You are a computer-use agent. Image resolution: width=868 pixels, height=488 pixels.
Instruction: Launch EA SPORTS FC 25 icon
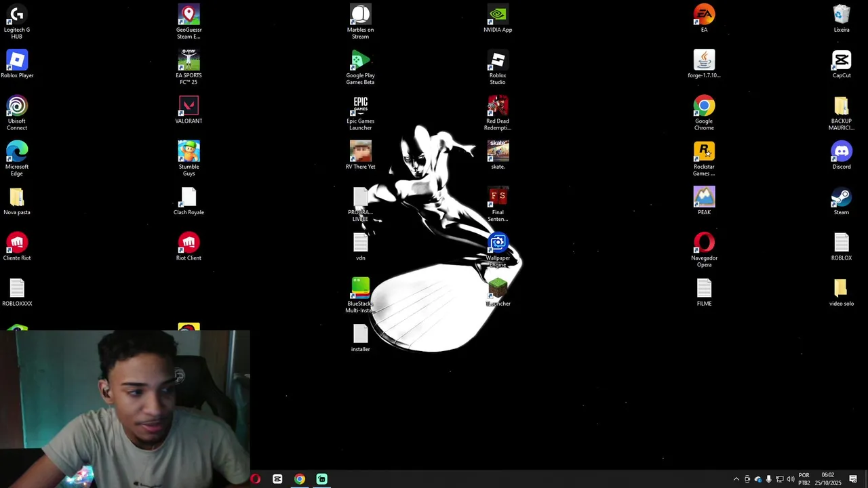pos(189,67)
